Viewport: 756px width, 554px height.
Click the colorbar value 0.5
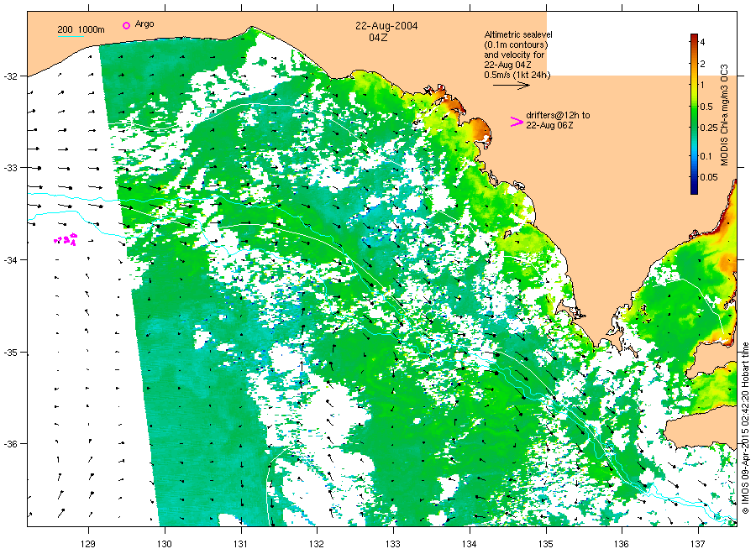(706, 107)
